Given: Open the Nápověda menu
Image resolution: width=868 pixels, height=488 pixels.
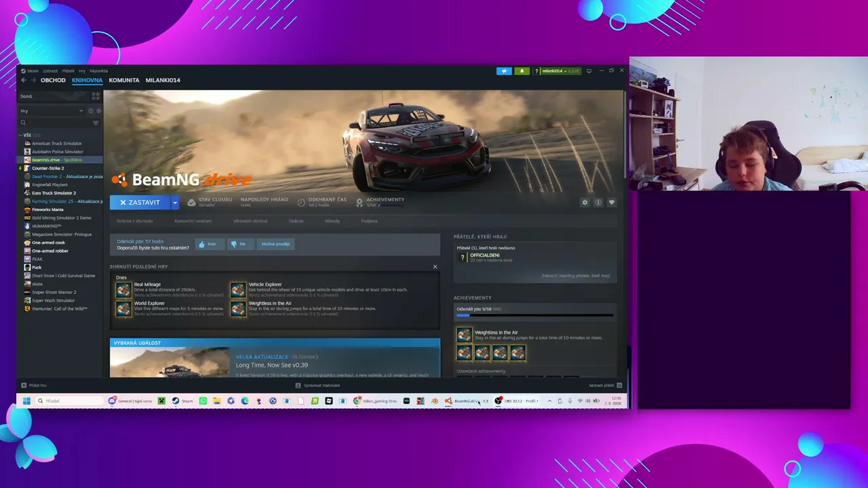Looking at the screenshot, I should tap(98, 70).
